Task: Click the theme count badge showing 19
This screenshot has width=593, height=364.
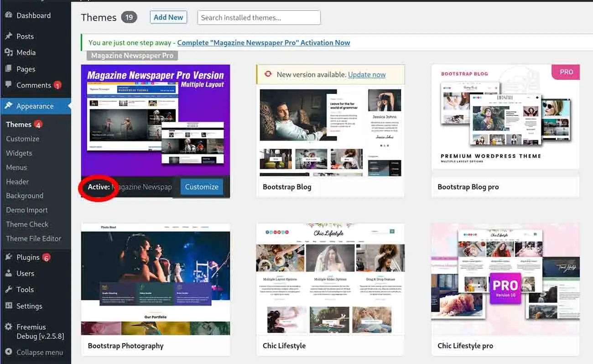Action: tap(129, 17)
